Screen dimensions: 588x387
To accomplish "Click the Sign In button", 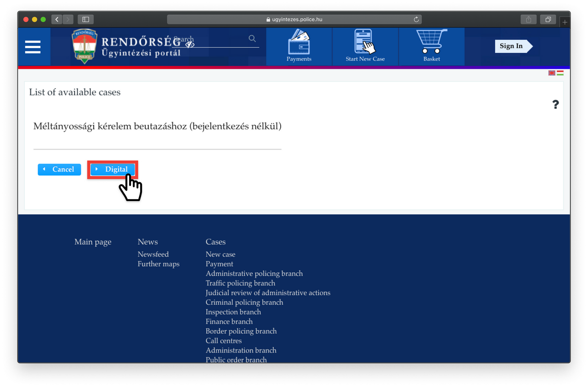I will click(x=514, y=46).
